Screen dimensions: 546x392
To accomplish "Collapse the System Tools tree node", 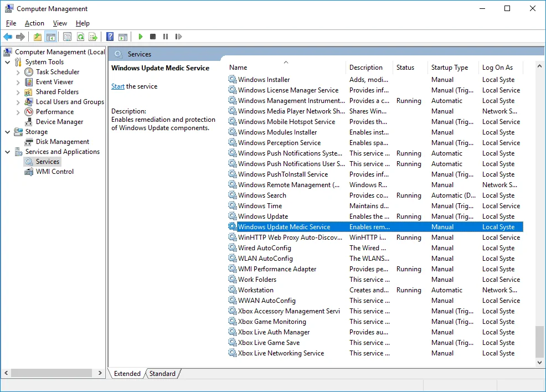I will [8, 63].
